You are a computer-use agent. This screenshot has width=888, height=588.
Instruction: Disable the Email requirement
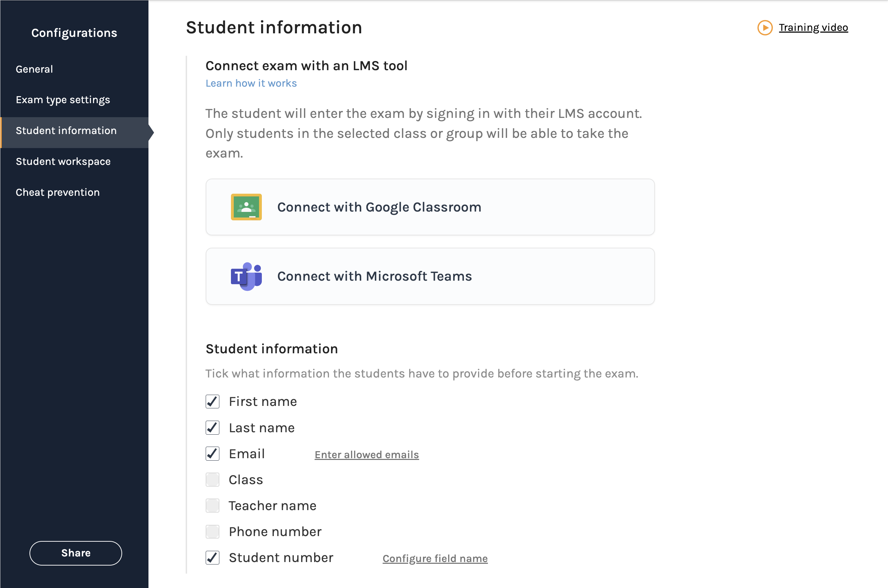[212, 454]
